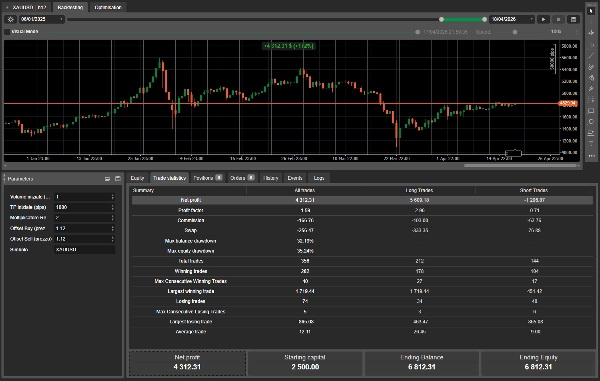The height and width of the screenshot is (381, 600).
Task: Open the start date dropdown
Action: tap(41, 19)
